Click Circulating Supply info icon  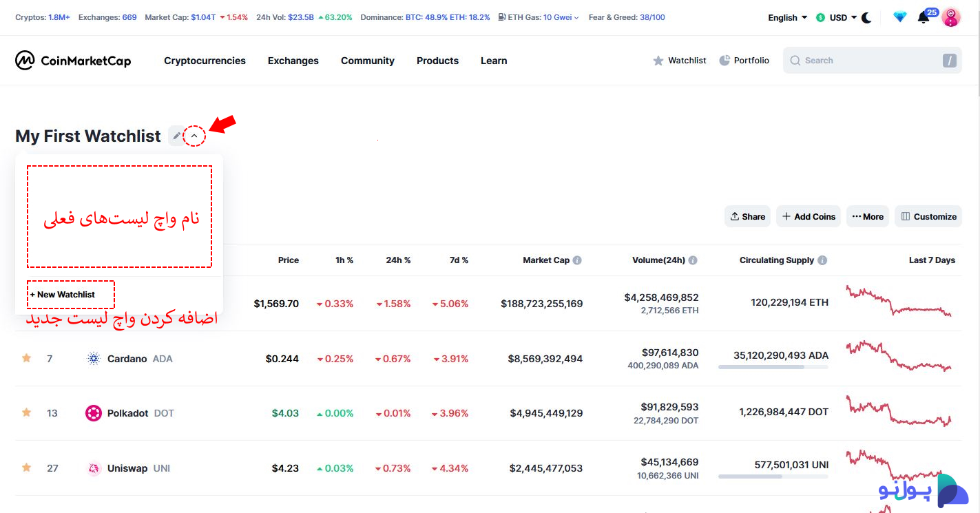coord(822,260)
